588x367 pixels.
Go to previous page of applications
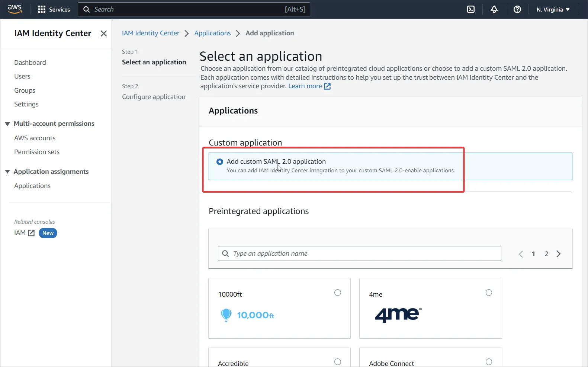coord(521,254)
